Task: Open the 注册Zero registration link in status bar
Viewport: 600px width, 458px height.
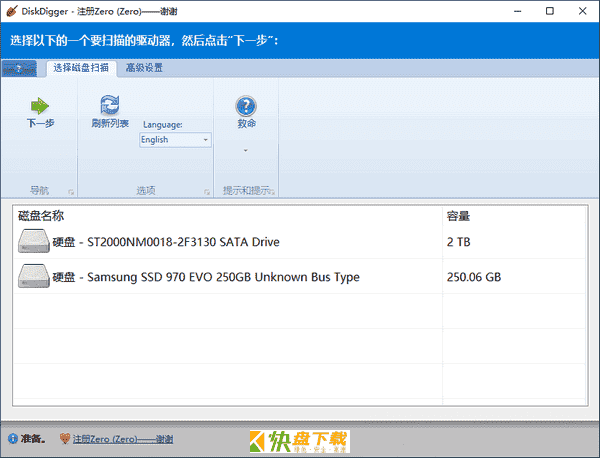Action: (x=123, y=439)
